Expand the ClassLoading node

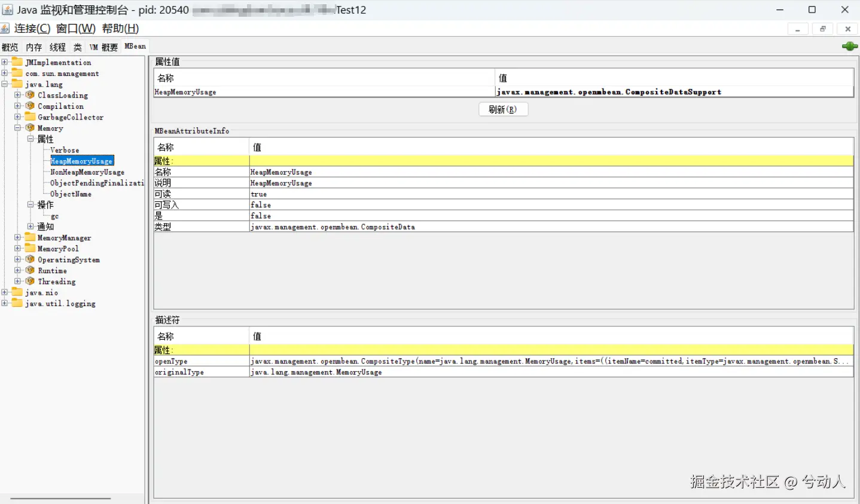pyautogui.click(x=17, y=95)
